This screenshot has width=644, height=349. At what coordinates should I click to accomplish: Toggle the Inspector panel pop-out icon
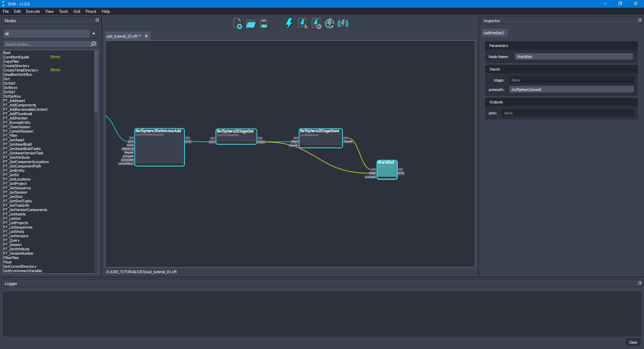tap(640, 20)
